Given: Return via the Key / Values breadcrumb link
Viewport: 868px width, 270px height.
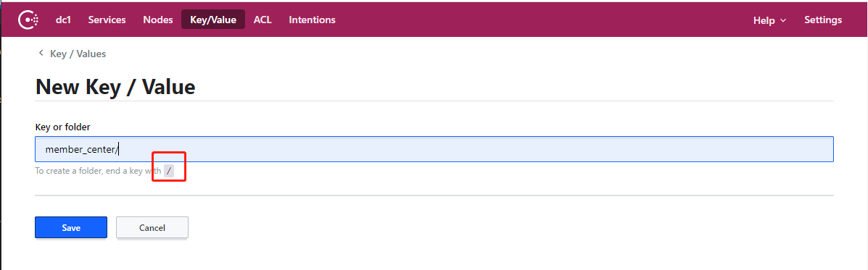Looking at the screenshot, I should coord(78,54).
